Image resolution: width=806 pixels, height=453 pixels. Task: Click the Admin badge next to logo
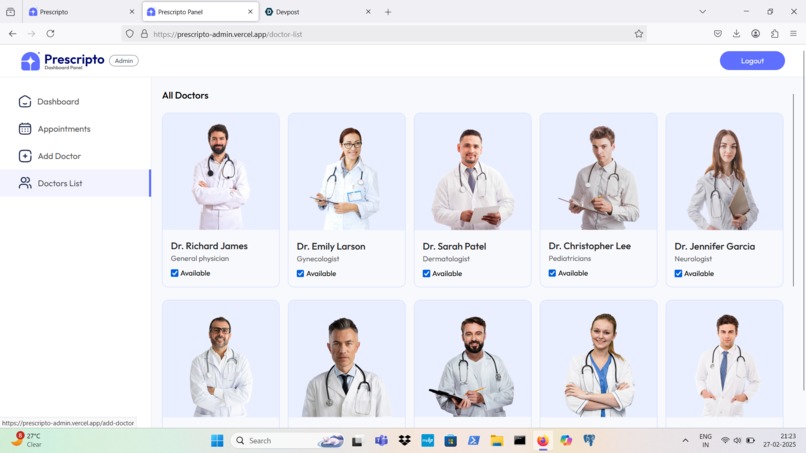coord(124,61)
